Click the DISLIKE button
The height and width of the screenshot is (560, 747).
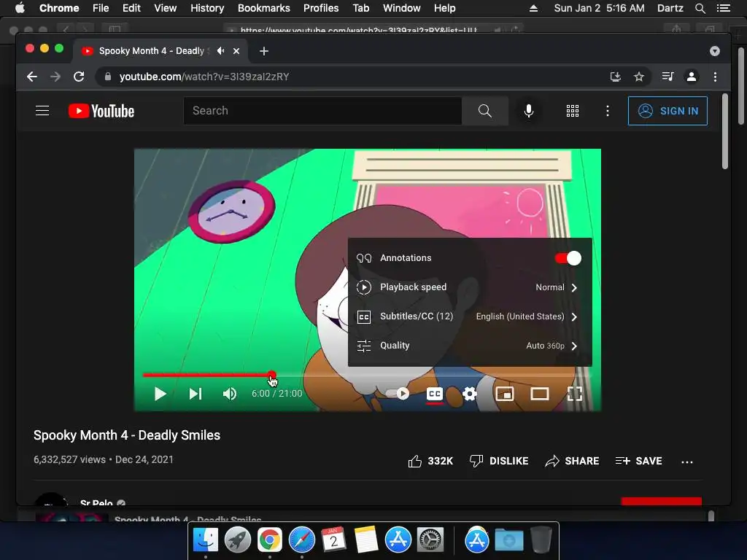[x=499, y=461]
